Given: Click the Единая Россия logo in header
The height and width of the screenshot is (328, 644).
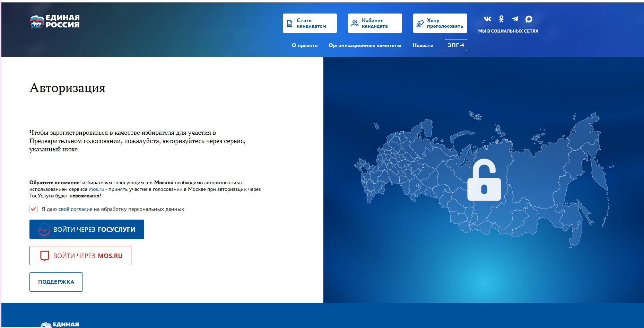Looking at the screenshot, I should [55, 21].
